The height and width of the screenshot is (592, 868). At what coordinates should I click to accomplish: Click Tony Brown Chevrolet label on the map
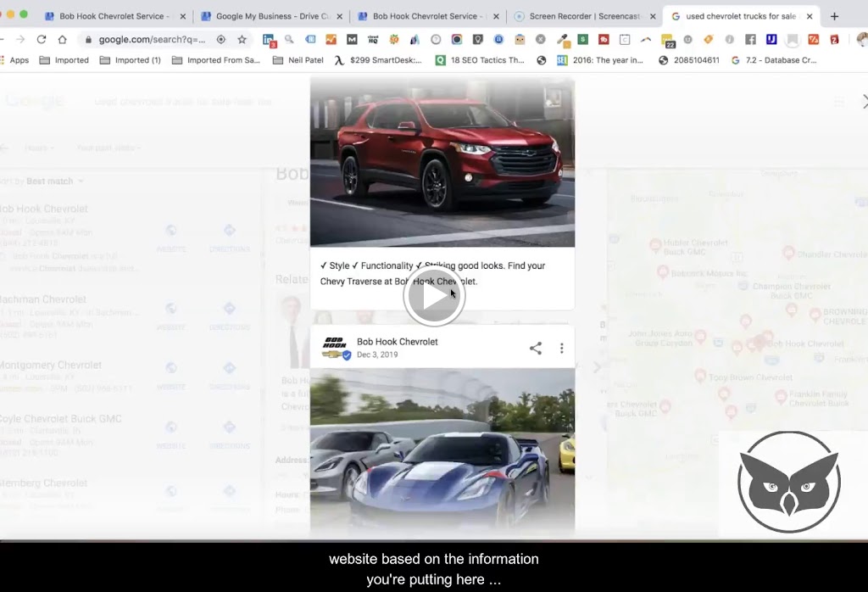pyautogui.click(x=750, y=377)
